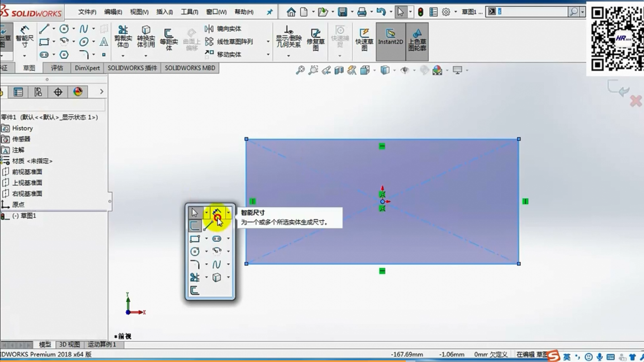The height and width of the screenshot is (362, 644).
Task: Toggle Shaded Sketch Contours button
Action: point(417,39)
